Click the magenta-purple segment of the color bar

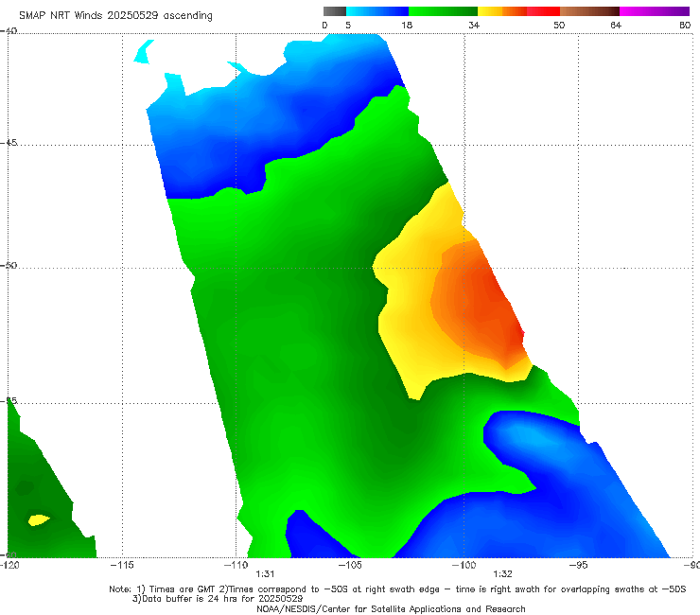pos(655,11)
